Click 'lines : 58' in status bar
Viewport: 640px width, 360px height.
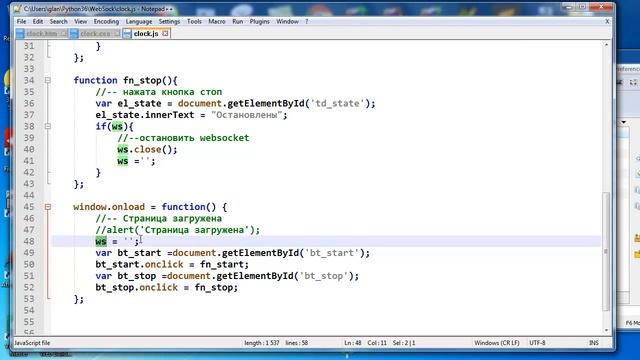tap(297, 343)
